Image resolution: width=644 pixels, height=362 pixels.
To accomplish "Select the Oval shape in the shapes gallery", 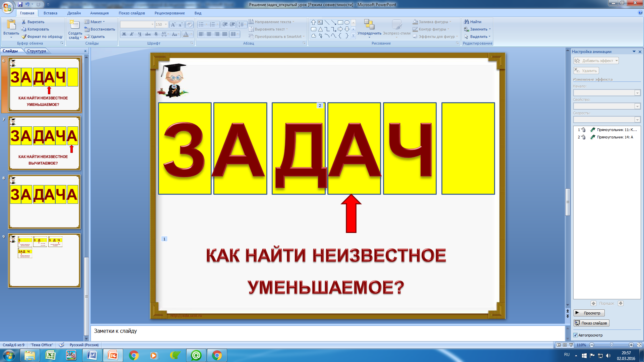I will (347, 22).
